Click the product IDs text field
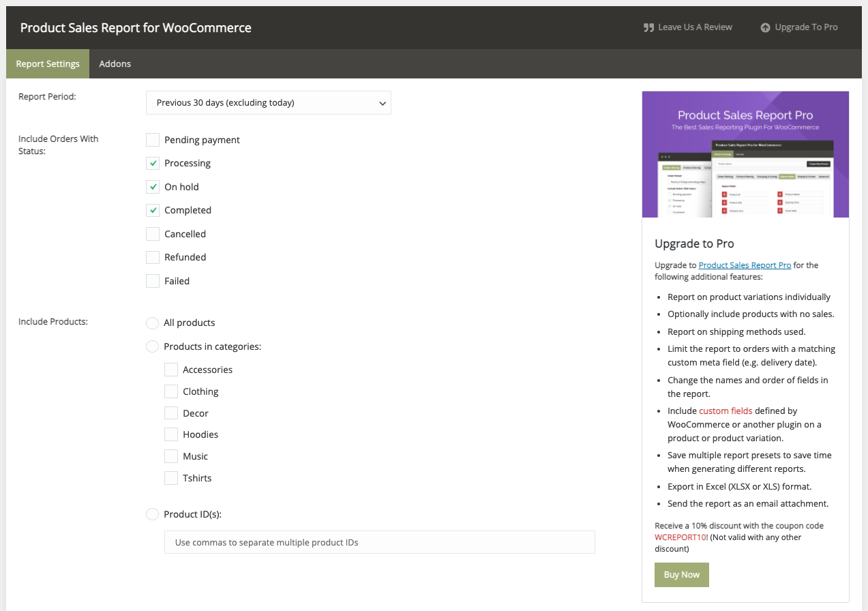Image resolution: width=868 pixels, height=611 pixels. 379,542
